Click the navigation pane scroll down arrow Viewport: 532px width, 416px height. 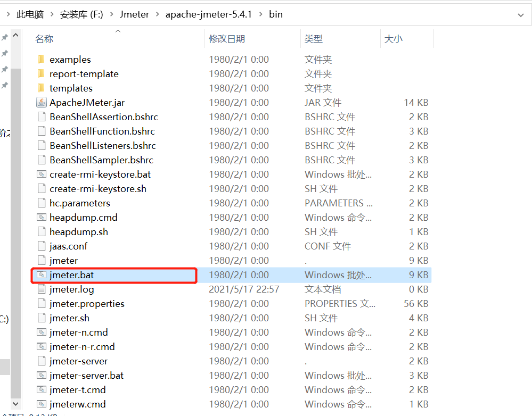coord(15,404)
